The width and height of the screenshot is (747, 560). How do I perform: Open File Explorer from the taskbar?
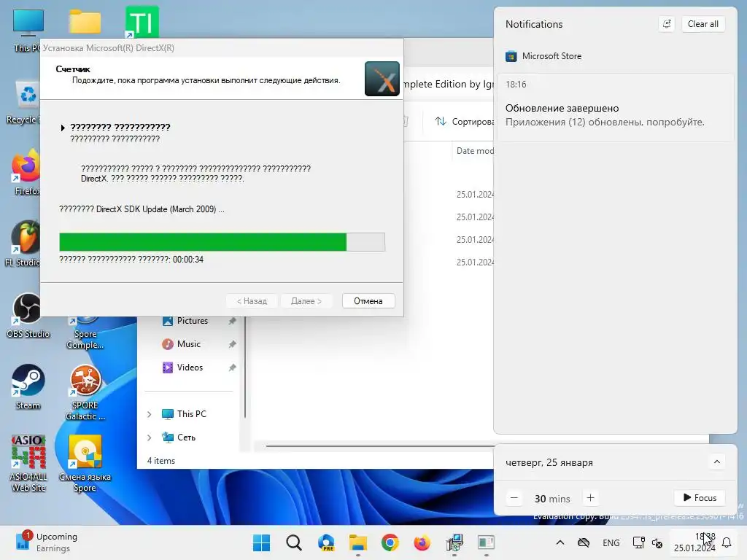click(x=358, y=542)
